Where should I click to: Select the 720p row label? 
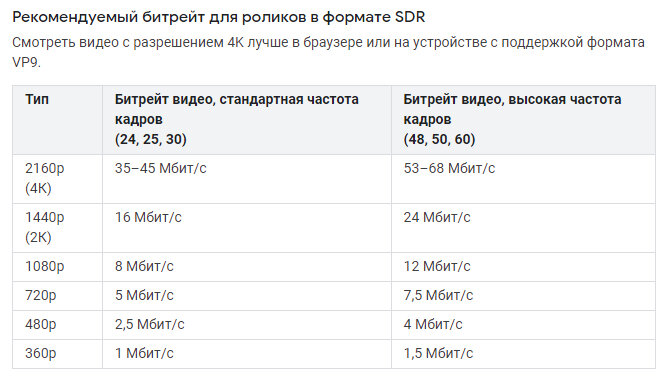click(41, 296)
